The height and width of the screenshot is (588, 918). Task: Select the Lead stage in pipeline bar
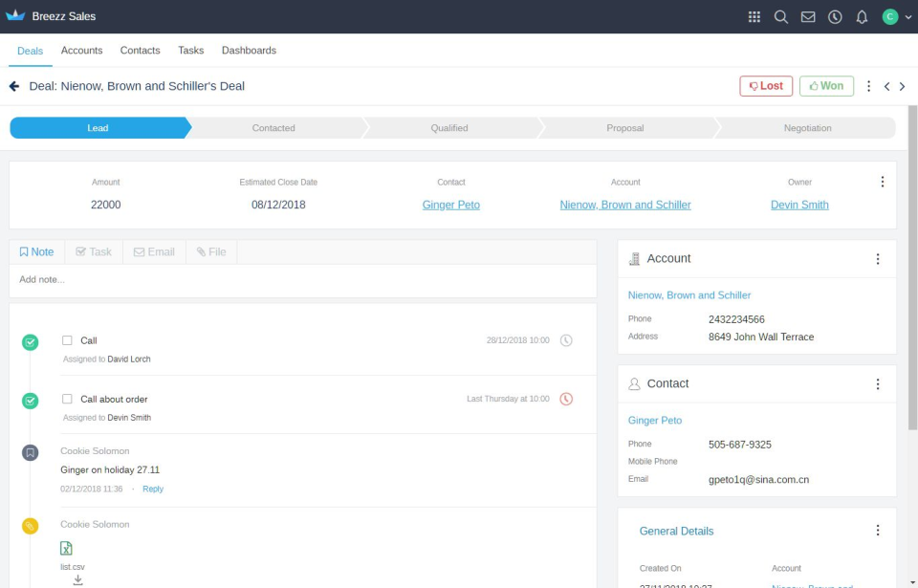(98, 126)
